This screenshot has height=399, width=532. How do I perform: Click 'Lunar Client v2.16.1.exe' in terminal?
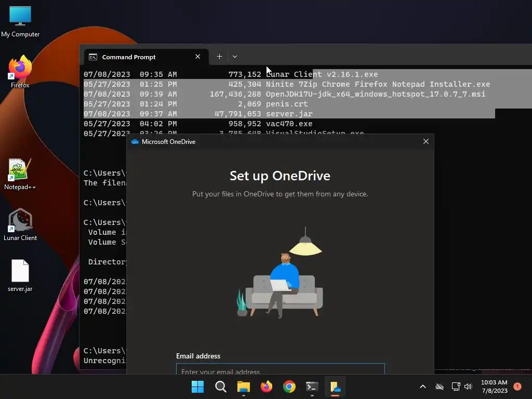322,74
